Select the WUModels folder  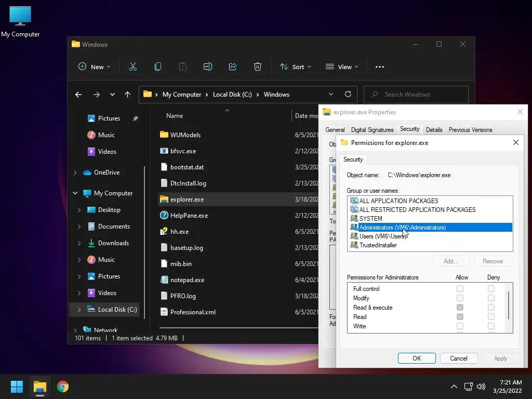(185, 135)
